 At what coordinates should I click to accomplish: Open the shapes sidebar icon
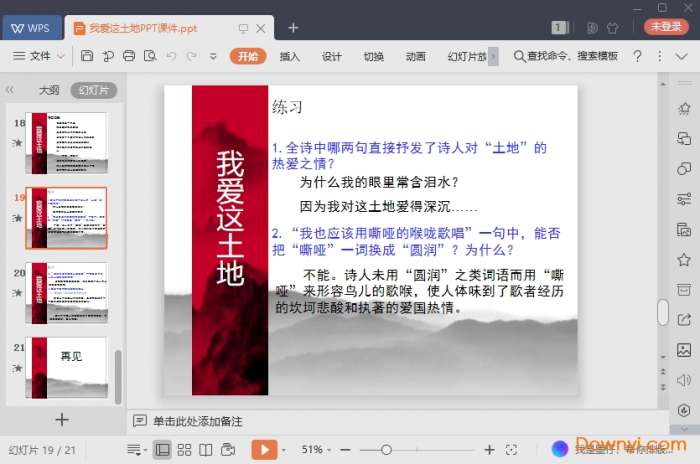[x=684, y=168]
